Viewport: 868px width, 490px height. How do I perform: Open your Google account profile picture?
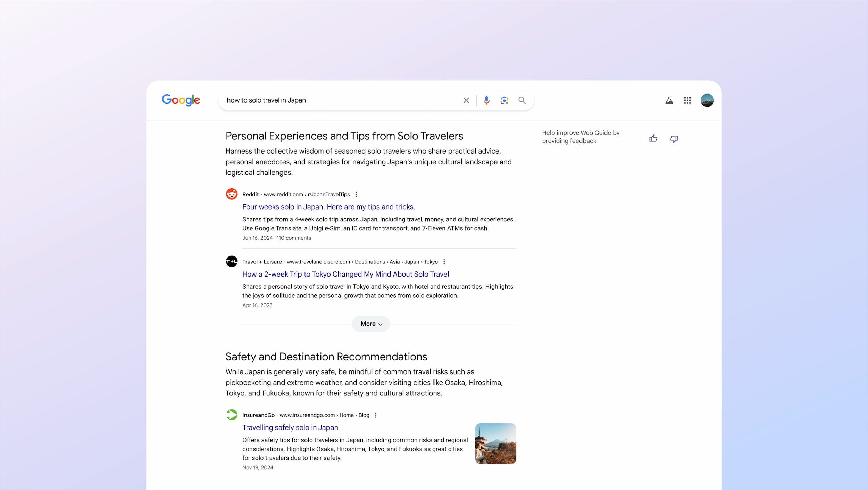(x=707, y=100)
